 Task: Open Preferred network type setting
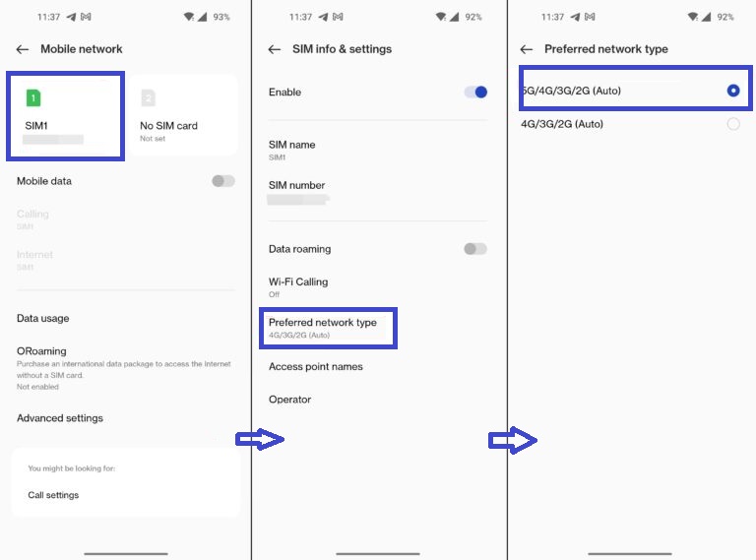point(329,328)
